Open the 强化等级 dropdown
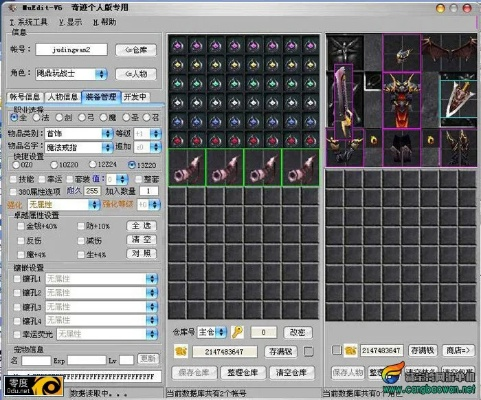Viewport: 481px width, 400px height. click(155, 204)
